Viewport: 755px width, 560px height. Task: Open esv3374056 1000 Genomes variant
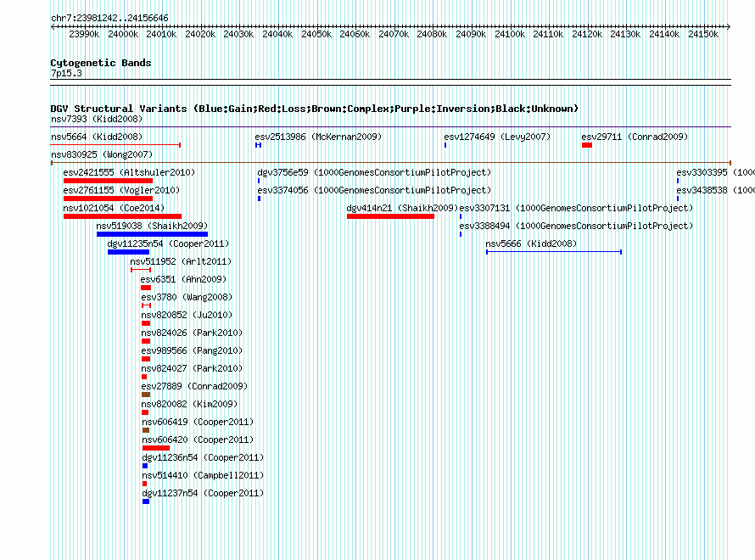click(374, 190)
